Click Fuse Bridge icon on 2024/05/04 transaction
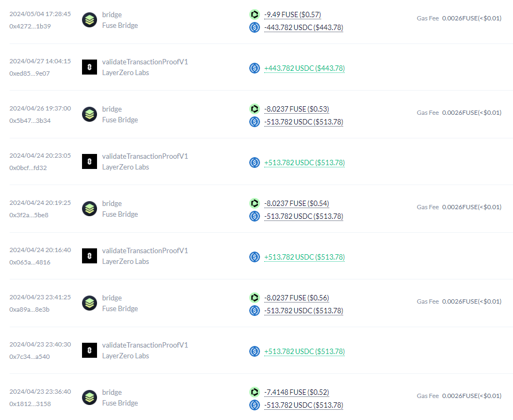The image size is (513, 420). pyautogui.click(x=90, y=20)
